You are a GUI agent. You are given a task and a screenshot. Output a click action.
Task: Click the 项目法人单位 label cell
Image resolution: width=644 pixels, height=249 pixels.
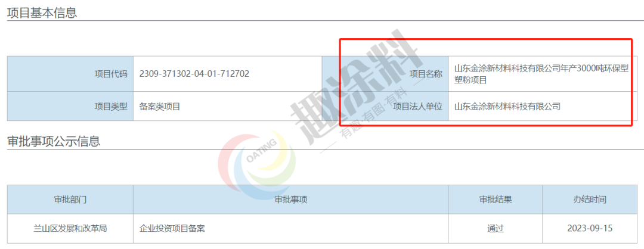385,106
